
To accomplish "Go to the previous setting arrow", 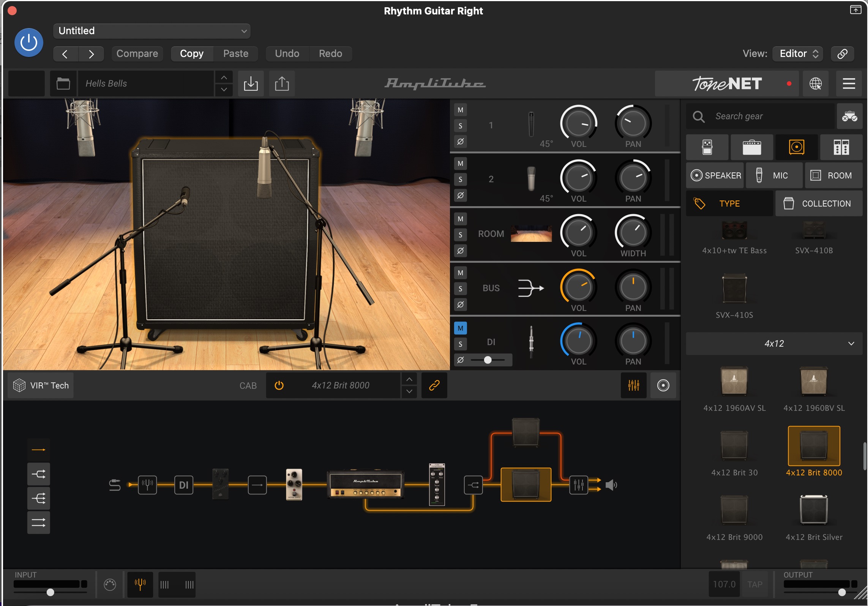I will click(x=65, y=54).
